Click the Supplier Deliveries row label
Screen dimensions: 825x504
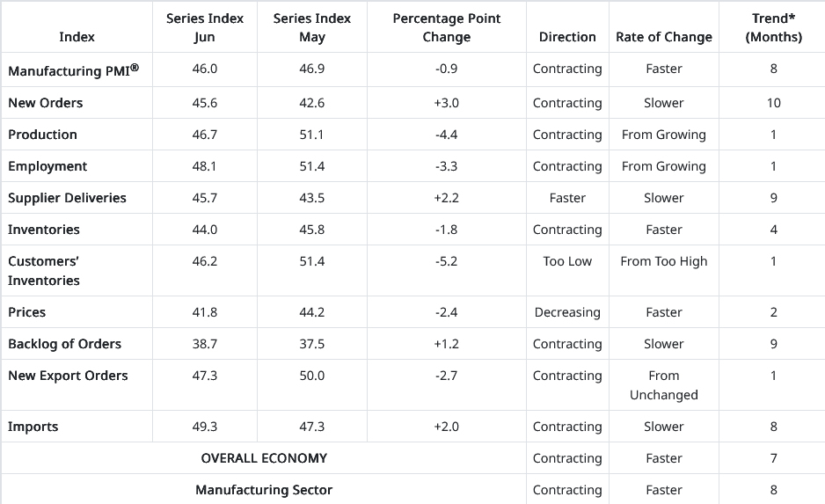click(x=67, y=198)
